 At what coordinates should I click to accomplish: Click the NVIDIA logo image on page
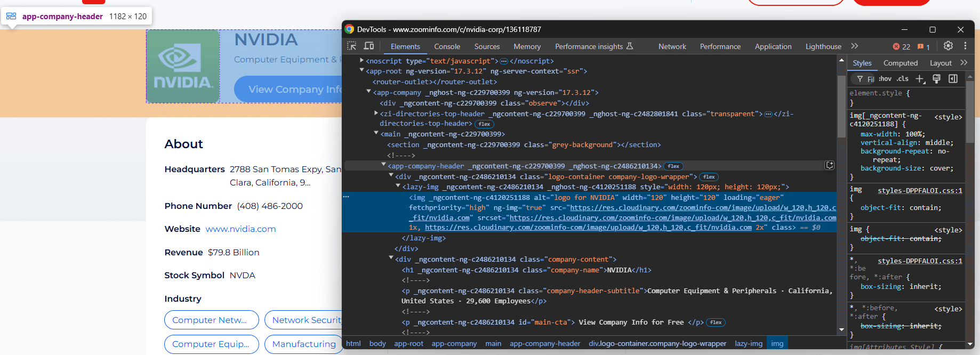point(183,66)
